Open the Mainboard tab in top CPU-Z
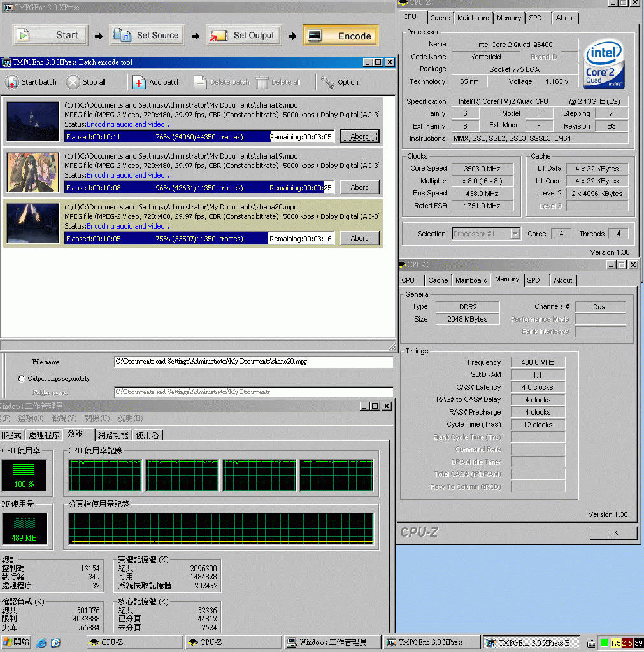Viewport: 644px width, 652px height. point(473,18)
